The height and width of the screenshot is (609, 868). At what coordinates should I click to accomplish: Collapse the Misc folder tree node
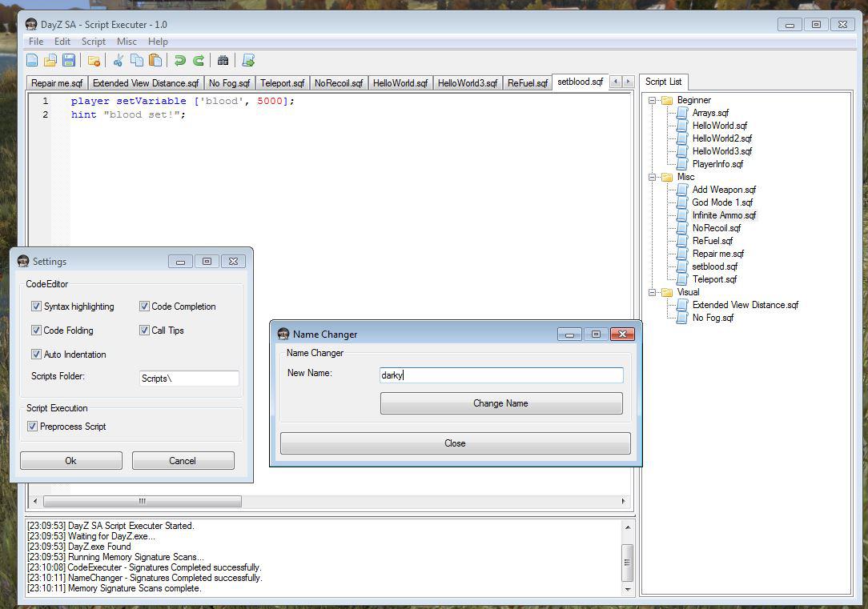tap(653, 177)
